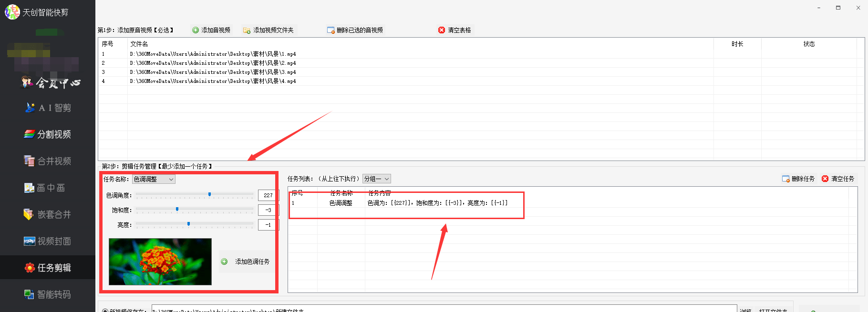The image size is (868, 312).
Task: Select 任务剪辑 in the sidebar
Action: coord(48,268)
